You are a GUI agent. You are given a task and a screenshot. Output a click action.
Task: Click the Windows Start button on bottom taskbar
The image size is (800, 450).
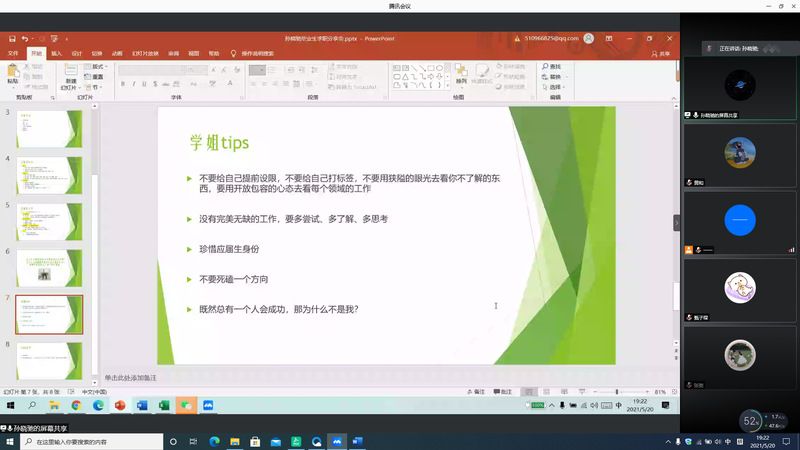click(x=9, y=442)
